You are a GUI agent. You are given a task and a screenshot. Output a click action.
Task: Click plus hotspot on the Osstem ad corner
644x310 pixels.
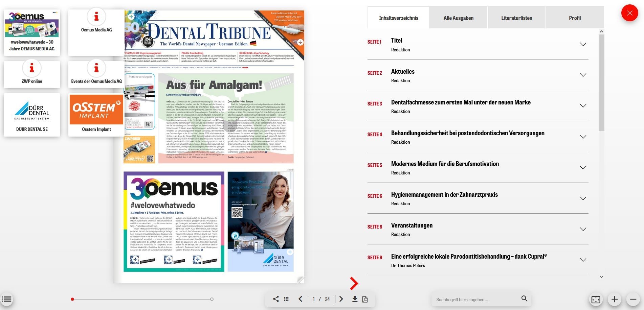300,42
